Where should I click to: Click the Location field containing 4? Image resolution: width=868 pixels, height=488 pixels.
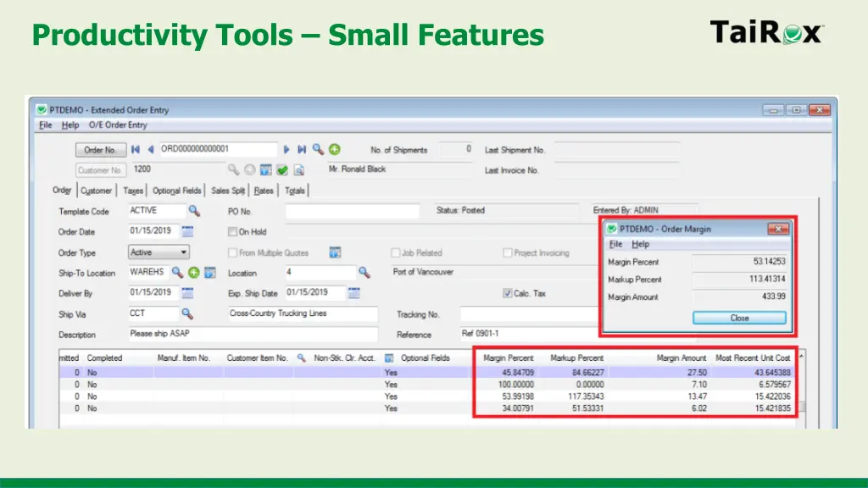(320, 272)
